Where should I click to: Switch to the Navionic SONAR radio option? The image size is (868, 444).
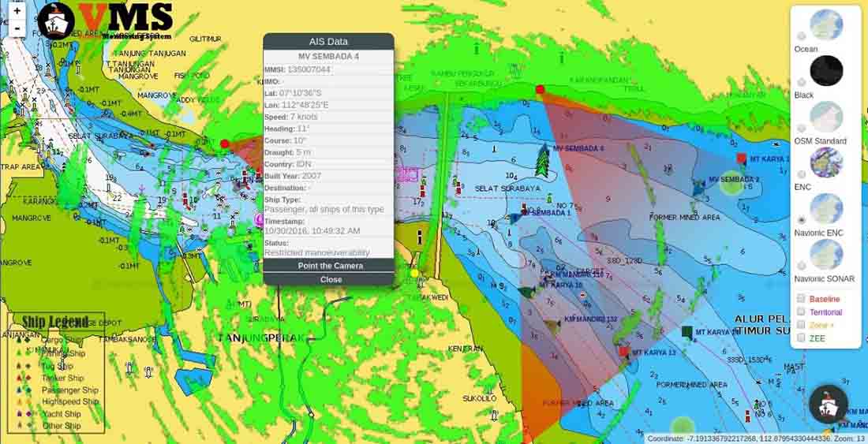(x=802, y=266)
